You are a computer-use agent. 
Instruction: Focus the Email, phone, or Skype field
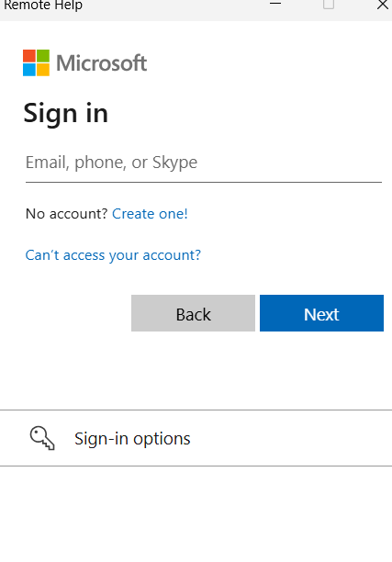tap(204, 163)
